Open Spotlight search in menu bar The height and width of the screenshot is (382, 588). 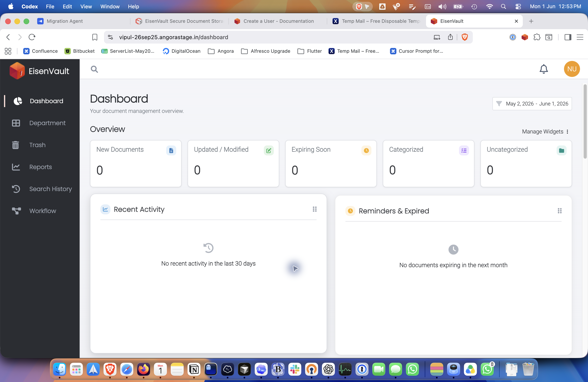click(503, 7)
